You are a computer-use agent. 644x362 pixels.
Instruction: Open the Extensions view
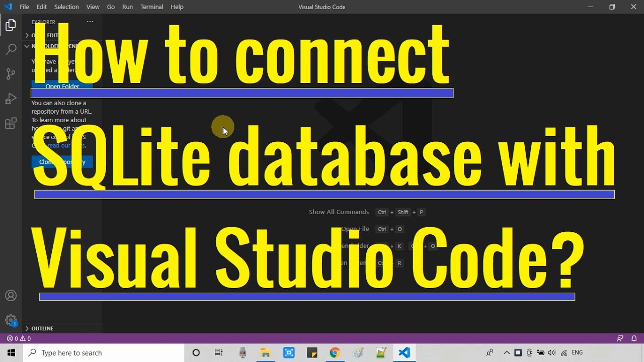[11, 123]
